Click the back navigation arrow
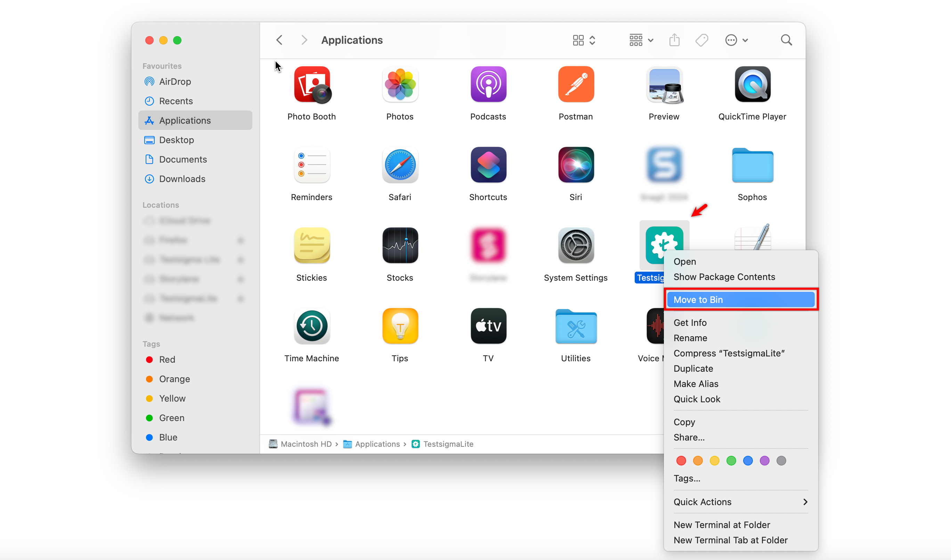Screen dimensions: 951x560 (279, 40)
